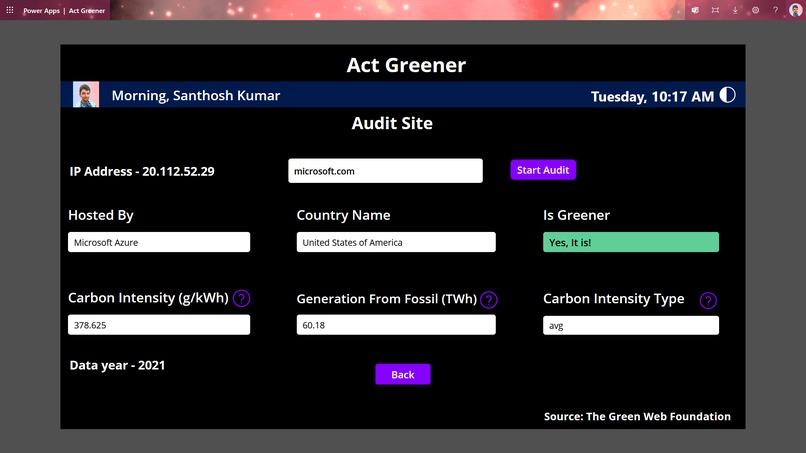Open the settings gear in the header
The height and width of the screenshot is (453, 806).
pos(755,10)
